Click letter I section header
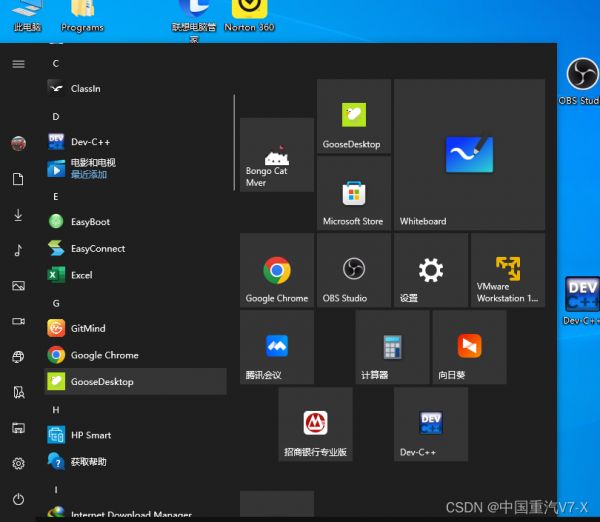The width and height of the screenshot is (600, 522). pos(56,489)
